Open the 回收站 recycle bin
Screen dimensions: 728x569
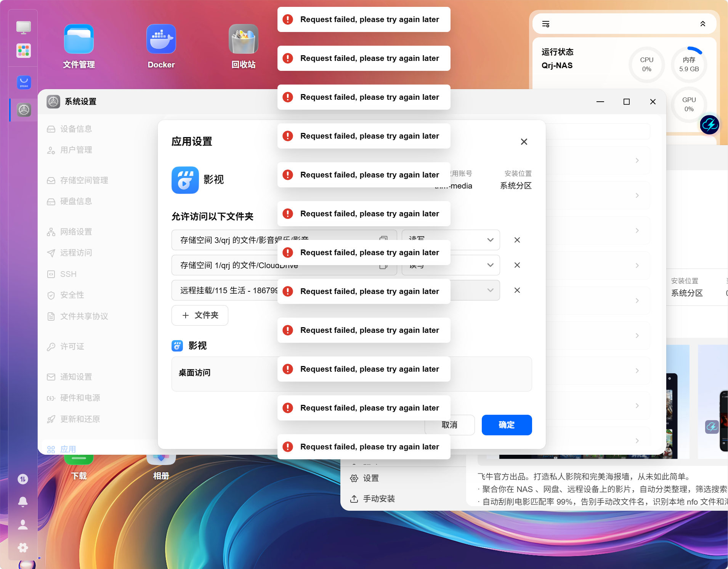pos(244,46)
